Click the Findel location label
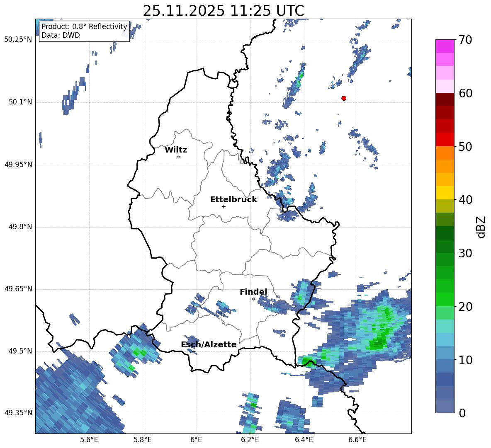491x448 pixels. click(253, 292)
